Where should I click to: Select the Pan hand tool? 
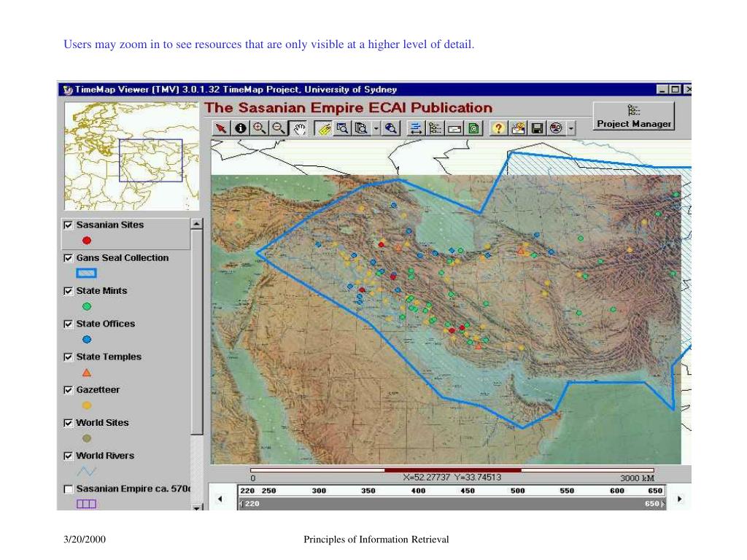tap(298, 128)
